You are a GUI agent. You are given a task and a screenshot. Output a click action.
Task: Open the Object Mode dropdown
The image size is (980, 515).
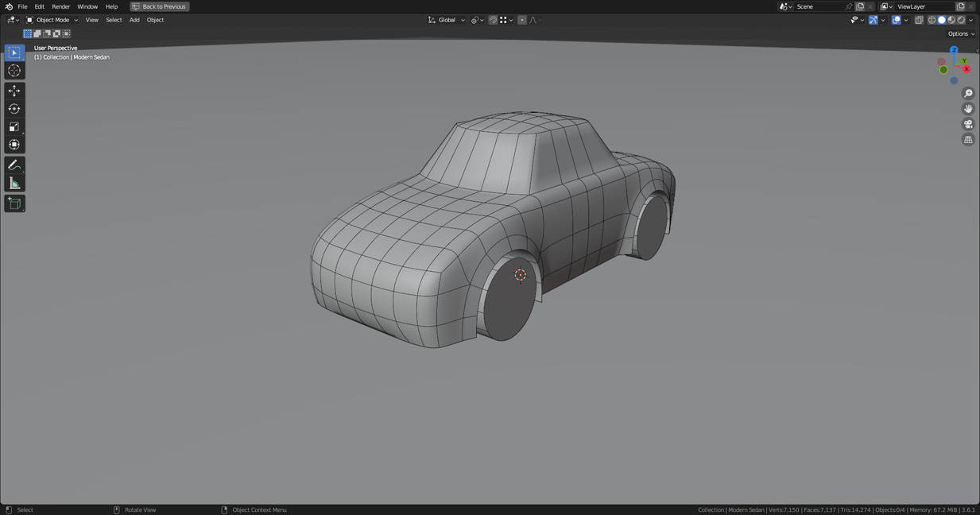[52, 20]
